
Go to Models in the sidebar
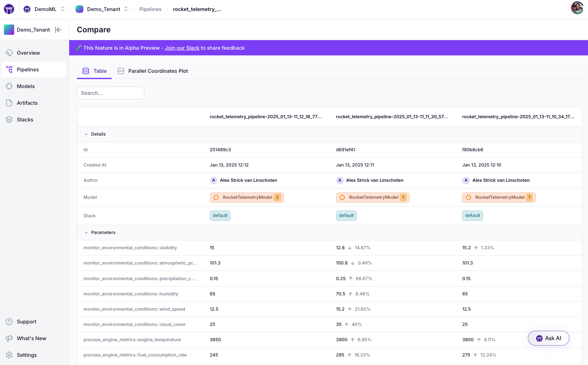pyautogui.click(x=26, y=86)
